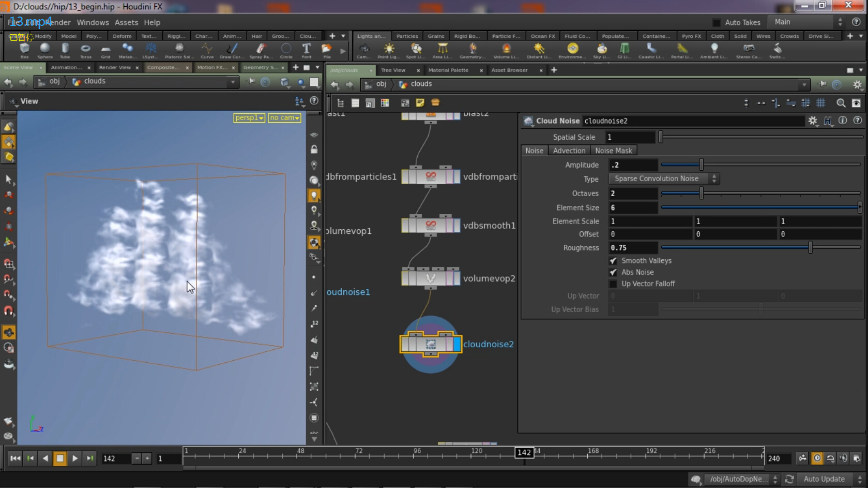Open the color palette icon in network toolbar
Image resolution: width=868 pixels, height=488 pixels.
point(385,103)
